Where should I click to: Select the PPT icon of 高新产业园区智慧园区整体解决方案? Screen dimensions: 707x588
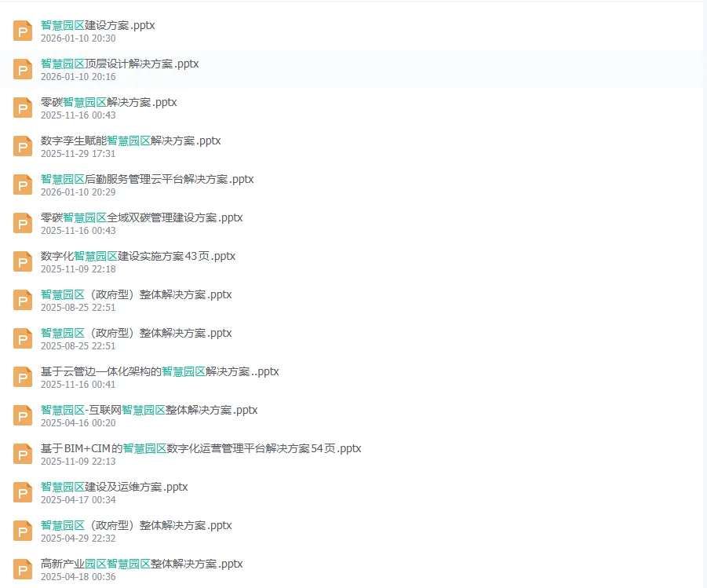pyautogui.click(x=22, y=569)
